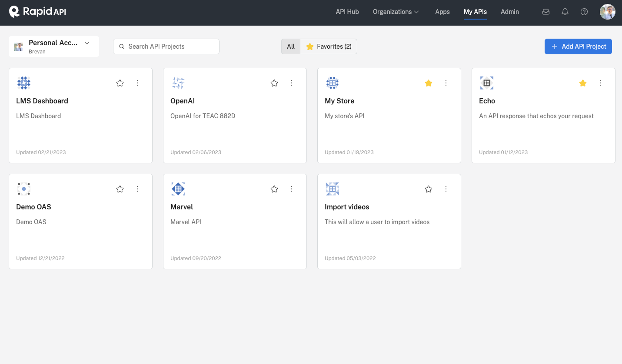622x364 pixels.
Task: Open the Apps page
Action: point(442,12)
